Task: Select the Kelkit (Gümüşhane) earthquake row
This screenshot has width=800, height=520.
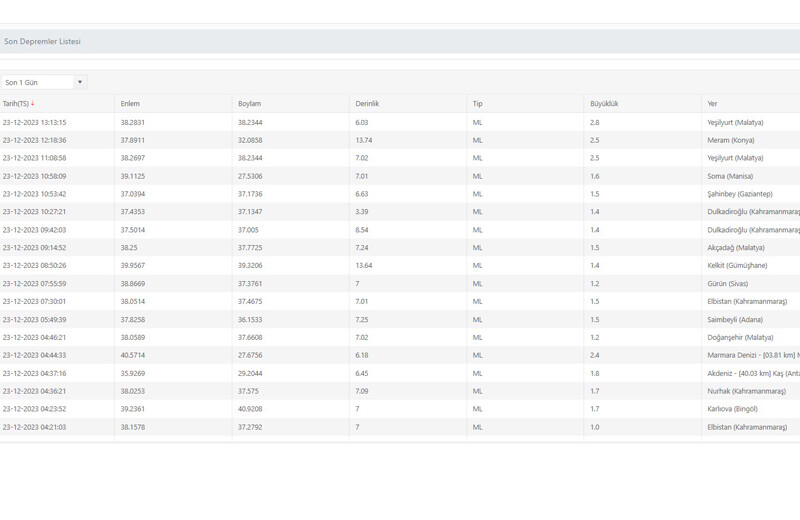Action: [x=400, y=266]
